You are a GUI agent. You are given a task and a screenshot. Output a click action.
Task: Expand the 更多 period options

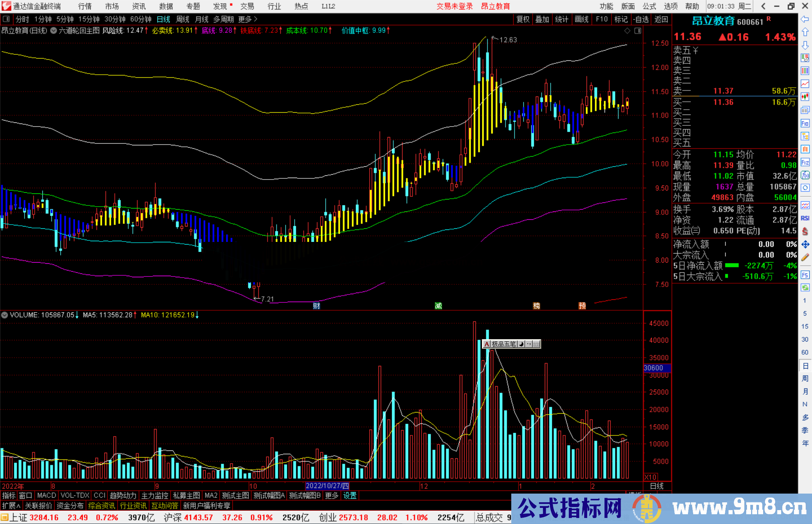click(247, 19)
